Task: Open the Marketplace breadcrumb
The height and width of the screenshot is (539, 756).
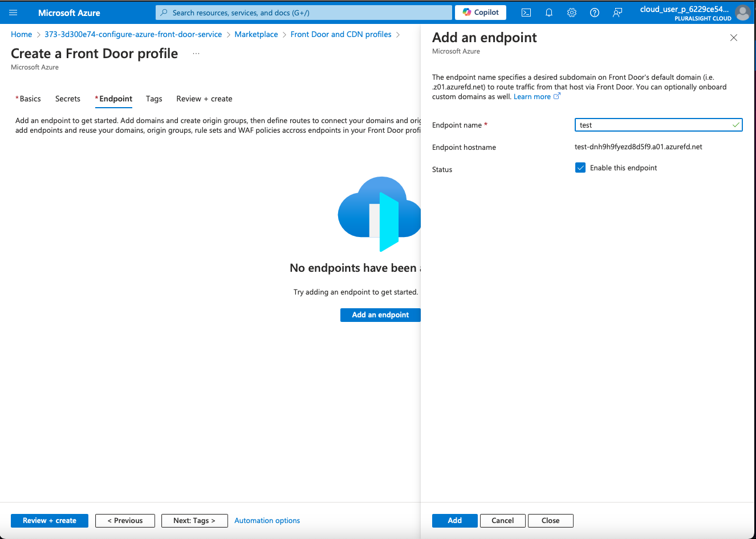Action: click(x=256, y=34)
